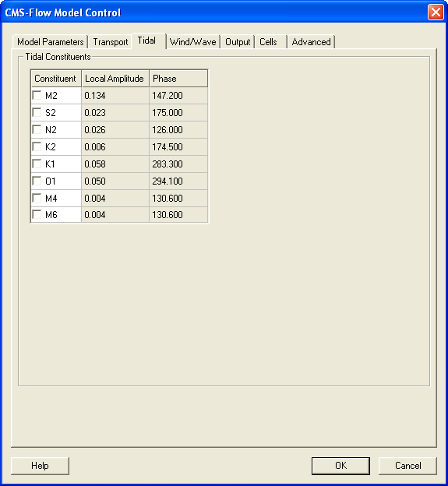The height and width of the screenshot is (486, 448).
Task: Tick the K2 constituent checkbox
Action: point(37,146)
